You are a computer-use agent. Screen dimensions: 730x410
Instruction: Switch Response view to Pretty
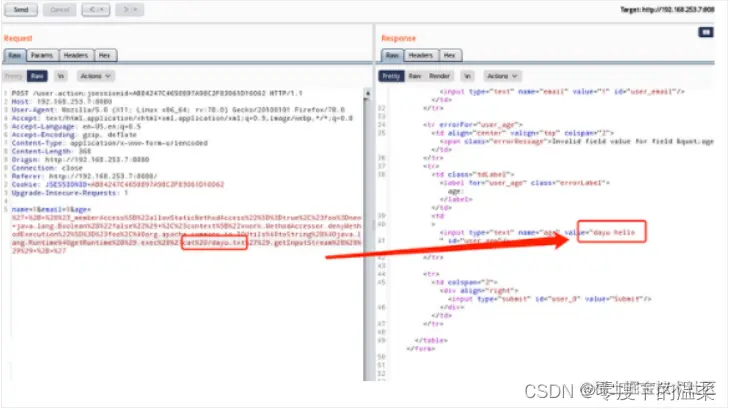[x=391, y=76]
